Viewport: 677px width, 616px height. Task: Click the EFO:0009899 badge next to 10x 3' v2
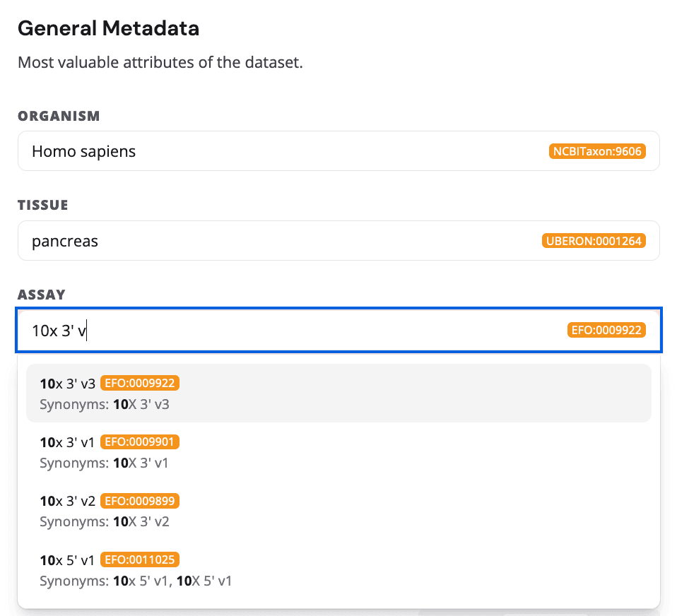(x=140, y=500)
